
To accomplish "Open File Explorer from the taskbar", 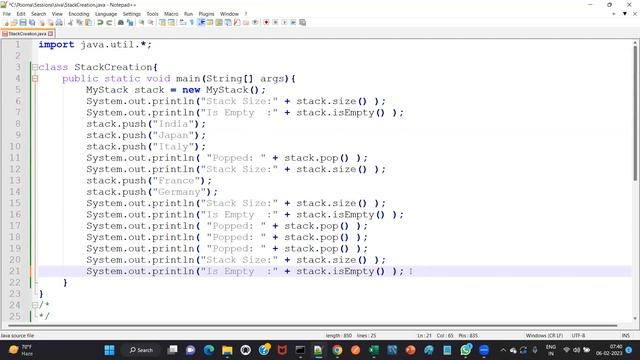I will (227, 350).
